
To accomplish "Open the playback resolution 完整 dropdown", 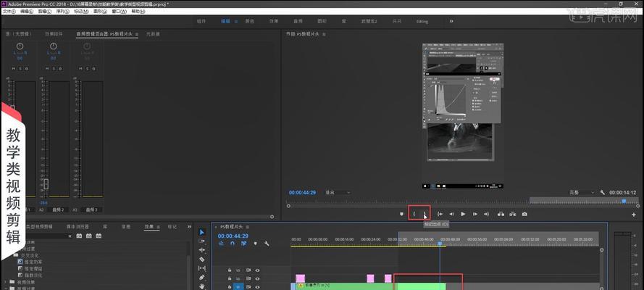I will 582,192.
